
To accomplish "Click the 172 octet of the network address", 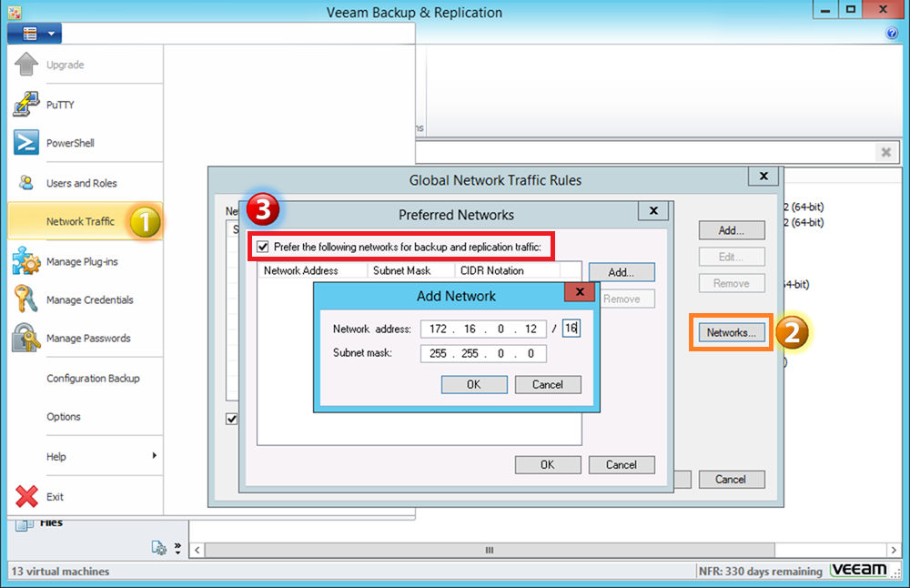I will 439,329.
